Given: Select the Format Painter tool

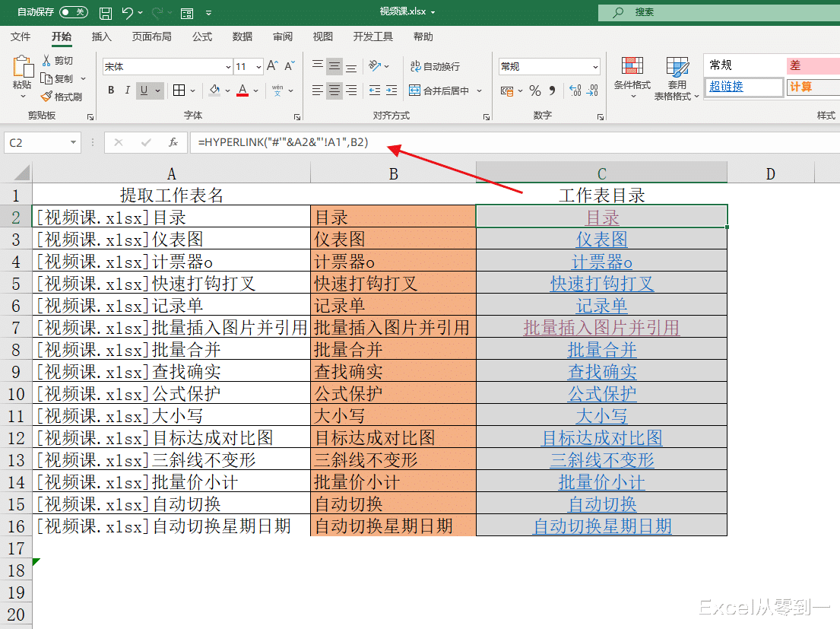Looking at the screenshot, I should pos(64,95).
